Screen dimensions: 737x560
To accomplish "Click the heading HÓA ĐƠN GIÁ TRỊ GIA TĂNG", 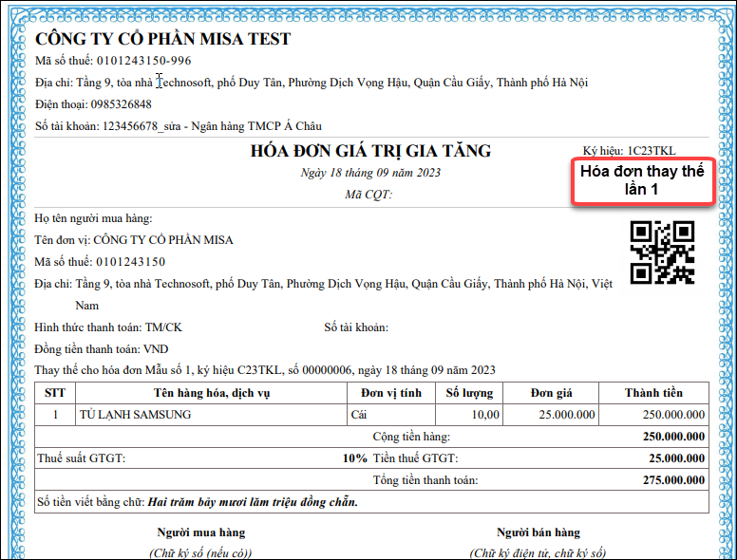I will [370, 151].
